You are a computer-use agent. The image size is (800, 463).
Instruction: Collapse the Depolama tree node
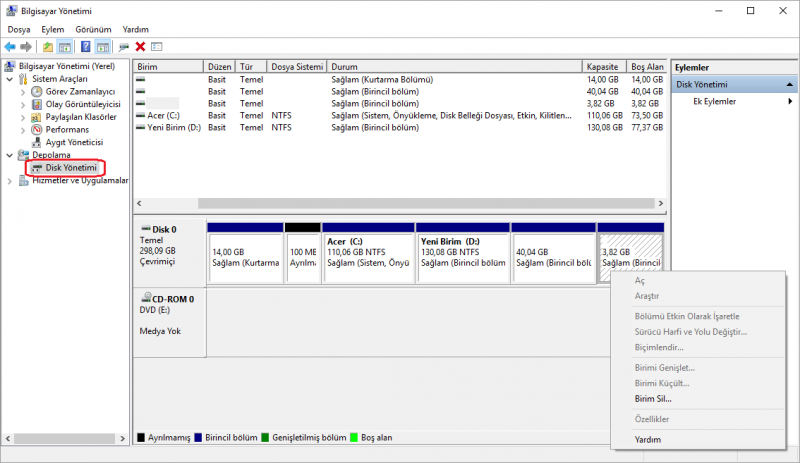point(10,155)
